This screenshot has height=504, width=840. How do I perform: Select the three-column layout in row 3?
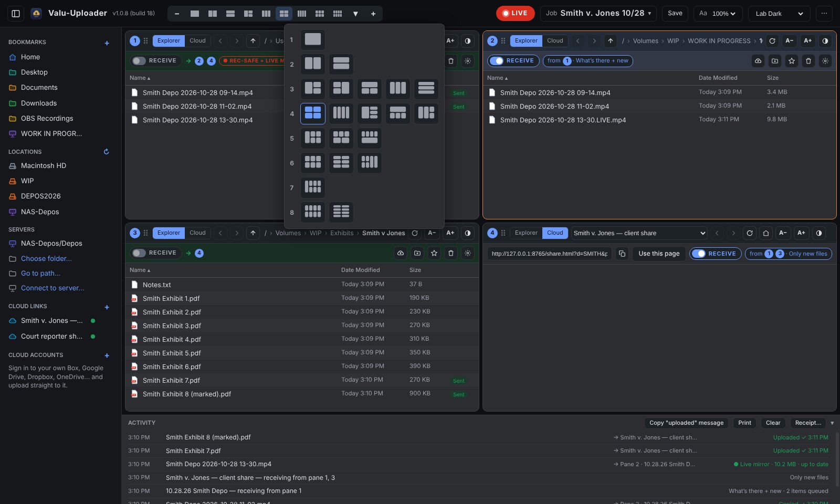[398, 89]
